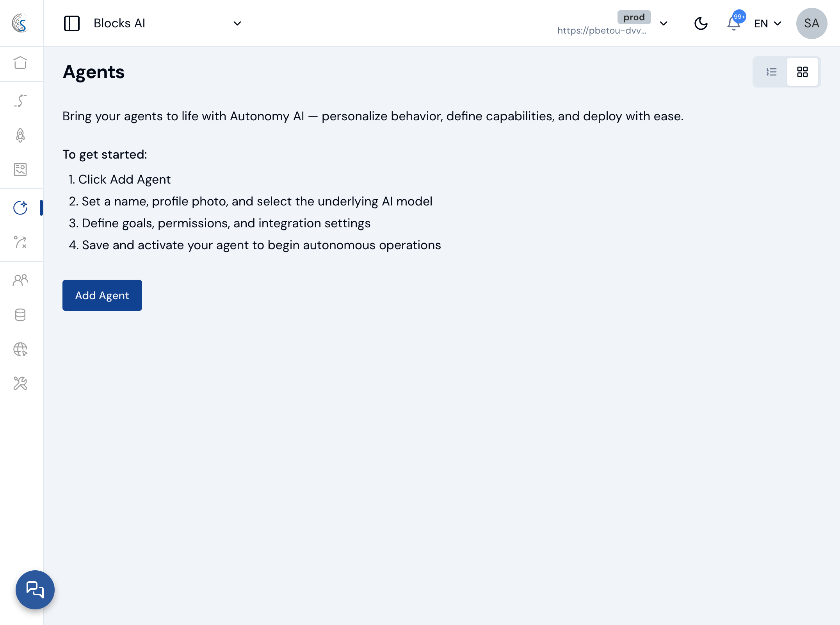
Task: Open the EN language dropdown
Action: click(x=767, y=23)
